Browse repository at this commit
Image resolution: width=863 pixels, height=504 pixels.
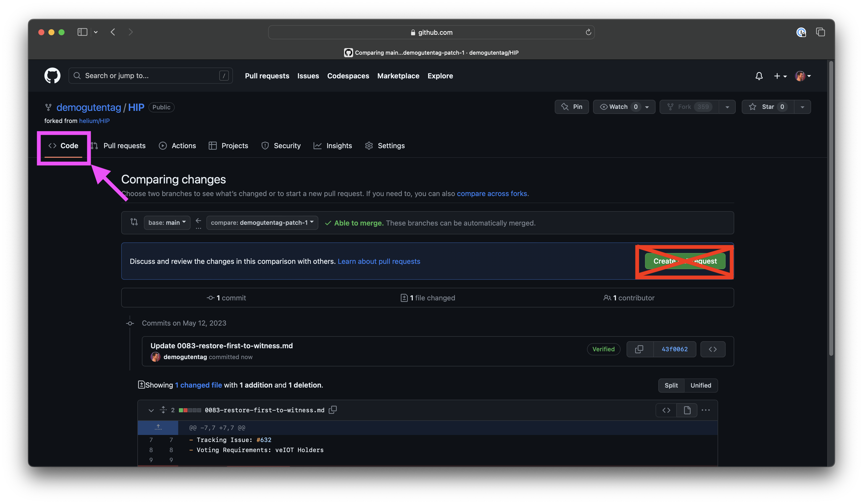click(x=713, y=349)
